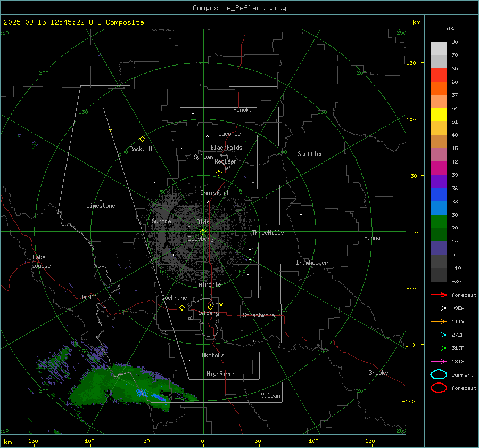Select the green swatch between 30 and 20 dBZ
Viewport: 479px width, 448px height.
(x=439, y=222)
